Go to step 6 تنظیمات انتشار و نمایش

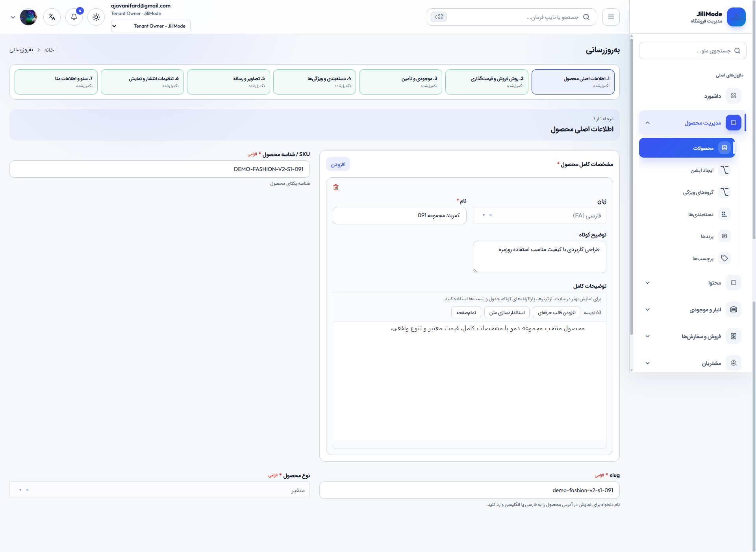click(142, 82)
